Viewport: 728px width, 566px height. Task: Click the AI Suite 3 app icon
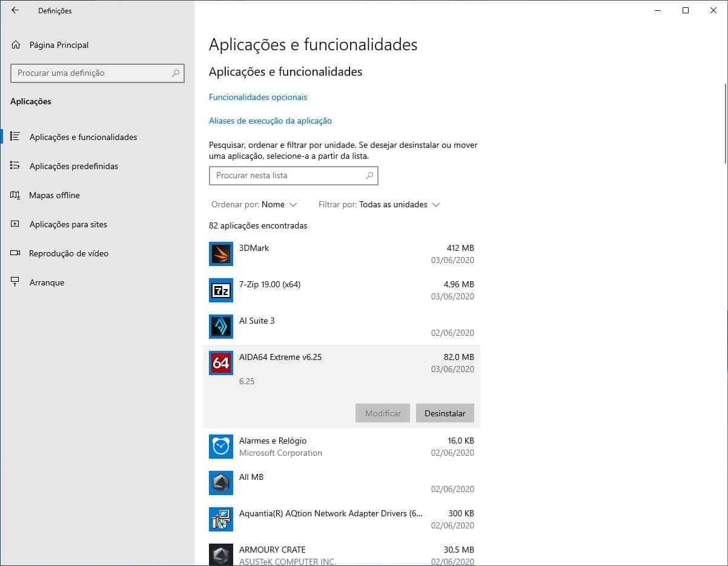[221, 327]
